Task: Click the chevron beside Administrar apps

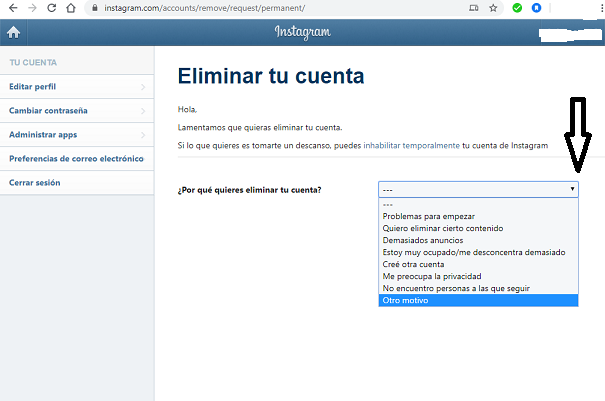Action: coord(143,135)
